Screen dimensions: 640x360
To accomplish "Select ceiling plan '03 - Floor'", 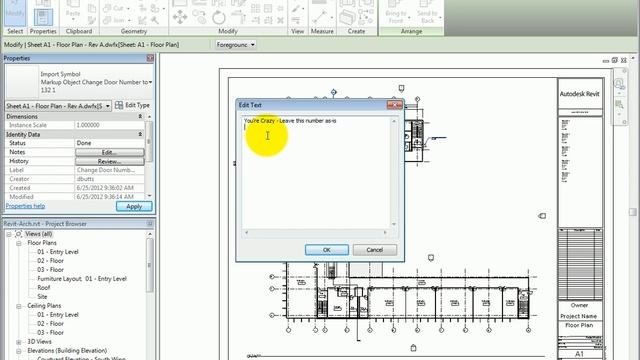I will 51,333.
